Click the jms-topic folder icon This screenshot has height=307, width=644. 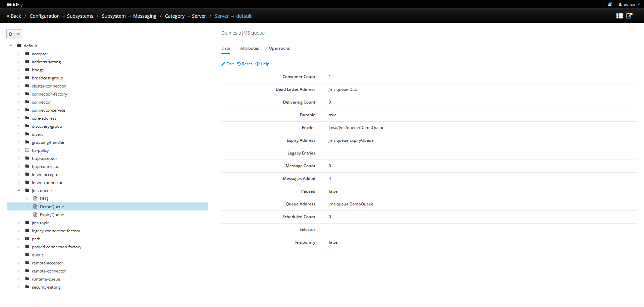click(x=27, y=223)
